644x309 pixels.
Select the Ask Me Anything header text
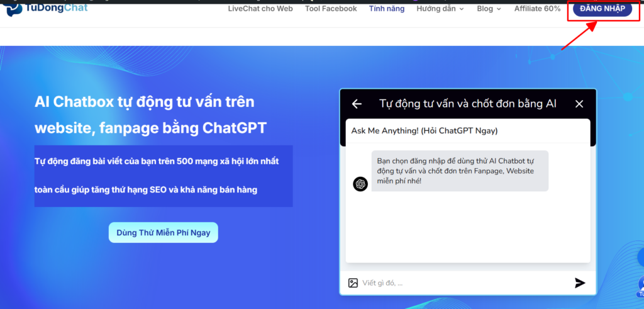[x=425, y=131]
